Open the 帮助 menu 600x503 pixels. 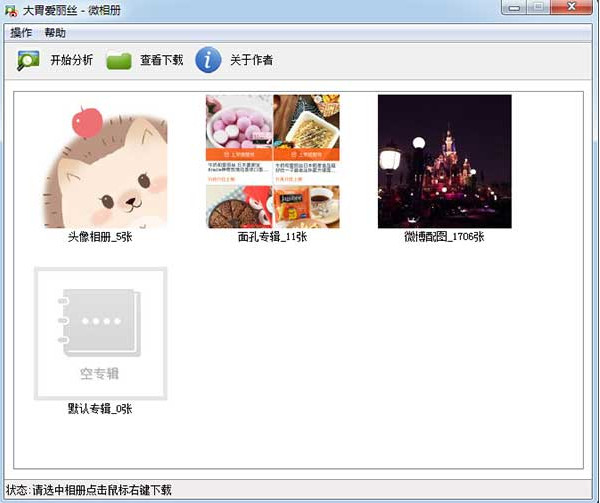(55, 33)
